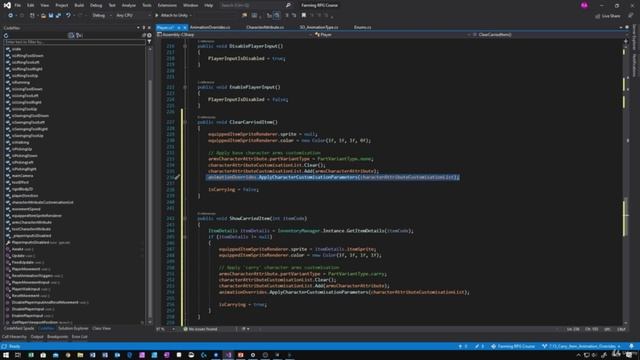Click the Navigate Backward toolbar icon
The image size is (640, 360).
click(x=10, y=16)
